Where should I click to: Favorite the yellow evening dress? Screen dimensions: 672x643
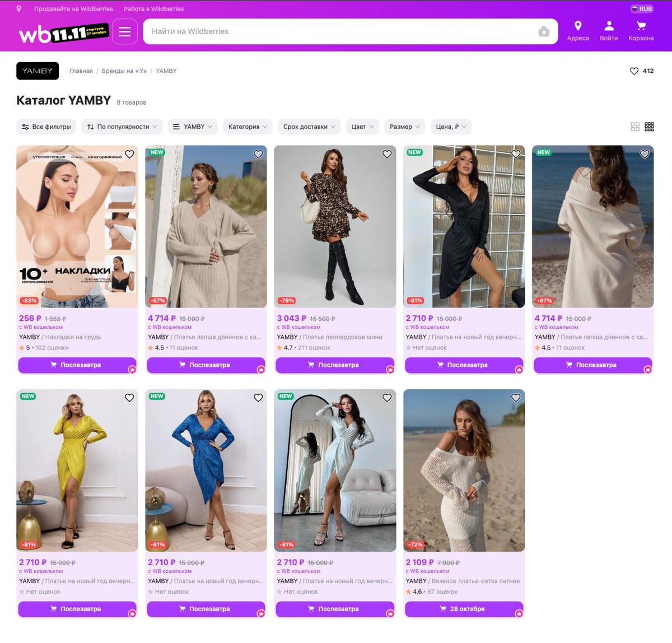[x=129, y=398]
